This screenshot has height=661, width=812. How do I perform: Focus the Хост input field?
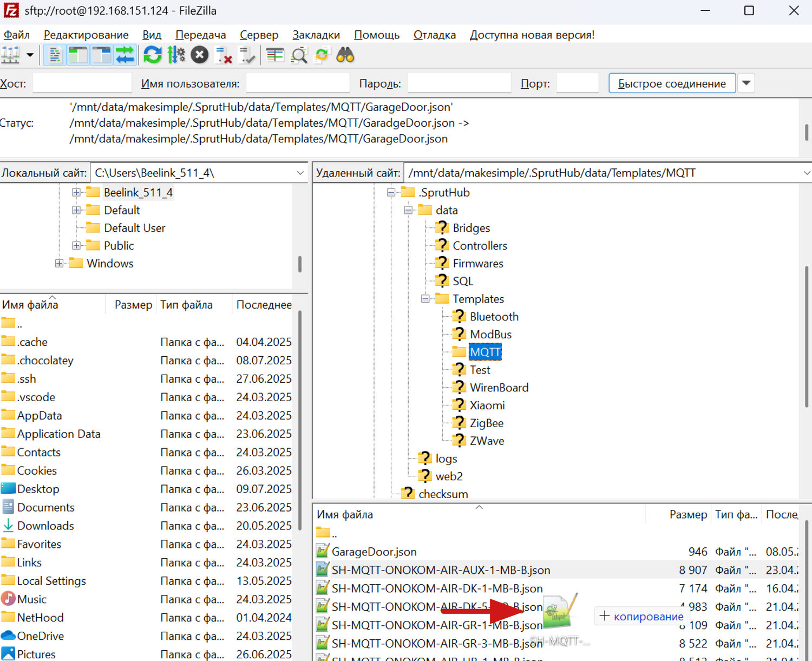pyautogui.click(x=82, y=83)
